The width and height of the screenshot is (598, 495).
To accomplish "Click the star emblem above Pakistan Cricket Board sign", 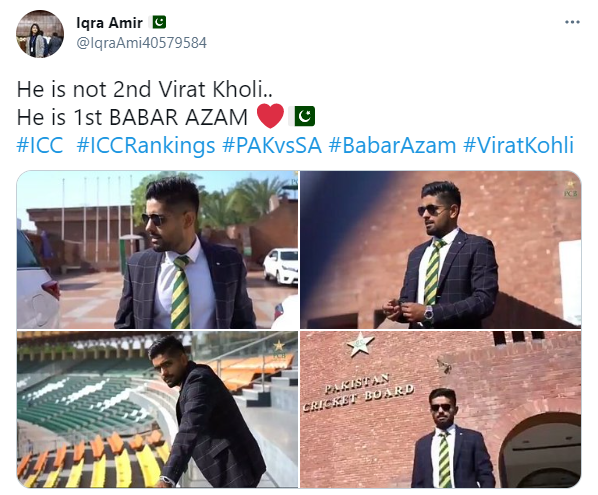I will coord(360,343).
